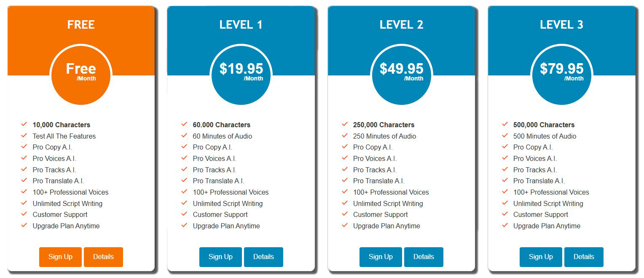Click checkmark next to 500 Minutes of Audio
This screenshot has height=278, width=644.
505,136
